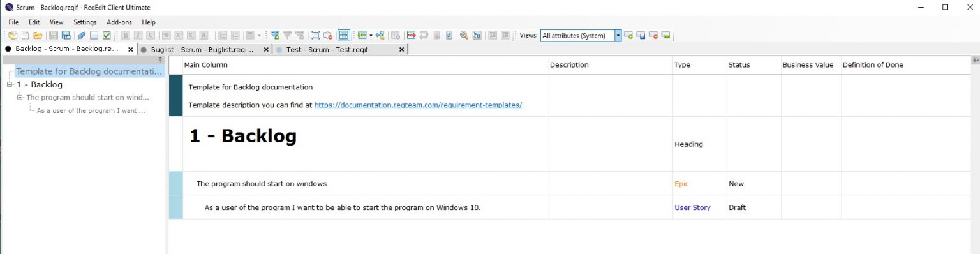This screenshot has width=980, height=254.
Task: Click the grayed table grid icon
Action: pyautogui.click(x=396, y=35)
